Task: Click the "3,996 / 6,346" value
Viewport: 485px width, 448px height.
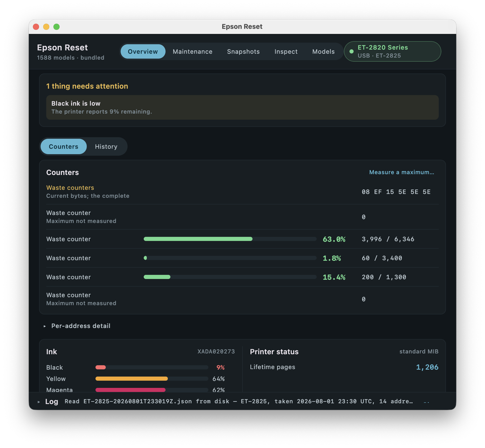Action: point(388,239)
